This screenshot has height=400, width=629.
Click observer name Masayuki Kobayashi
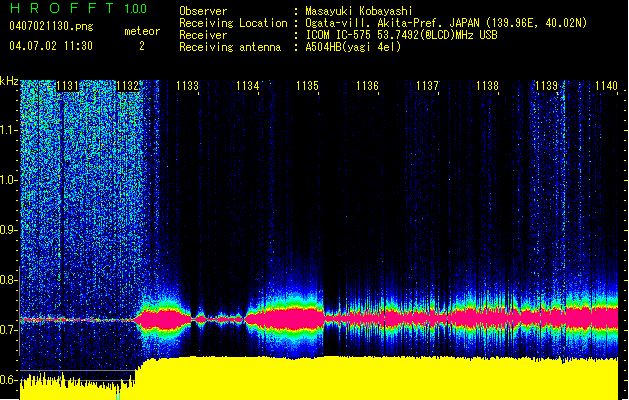pos(358,11)
